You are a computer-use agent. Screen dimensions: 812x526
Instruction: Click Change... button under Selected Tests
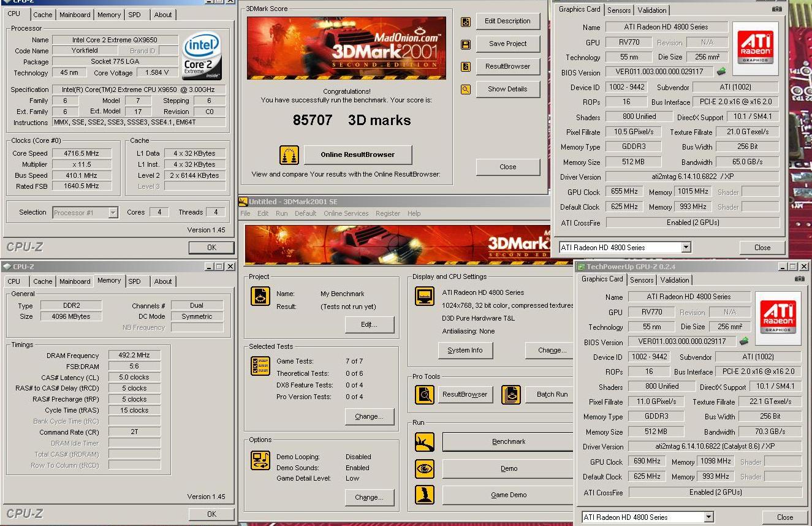(x=369, y=416)
